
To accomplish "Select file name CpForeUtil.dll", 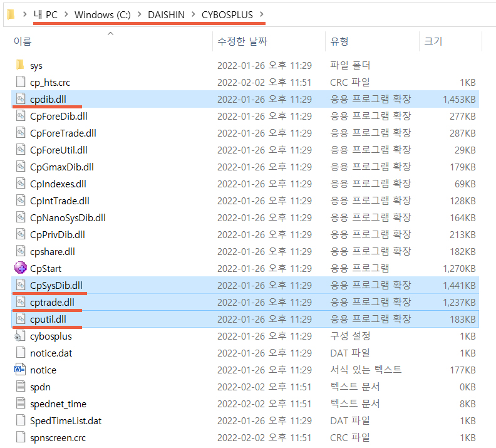I will pos(58,150).
